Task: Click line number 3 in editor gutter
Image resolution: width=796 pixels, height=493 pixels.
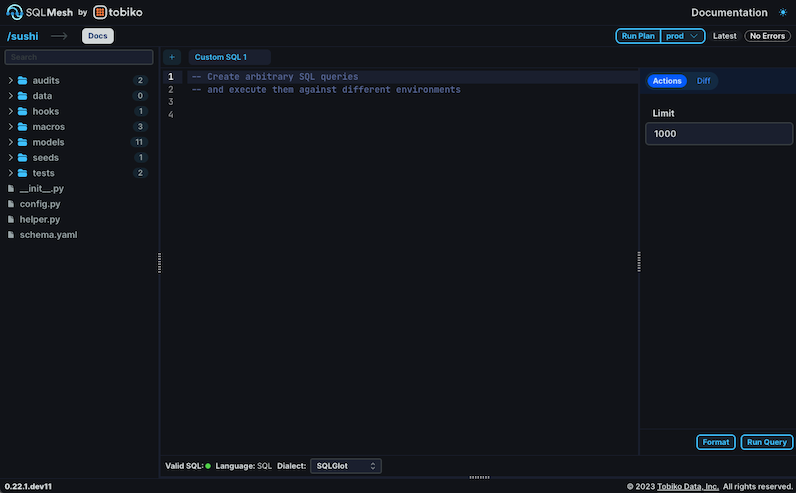Action: [171, 102]
